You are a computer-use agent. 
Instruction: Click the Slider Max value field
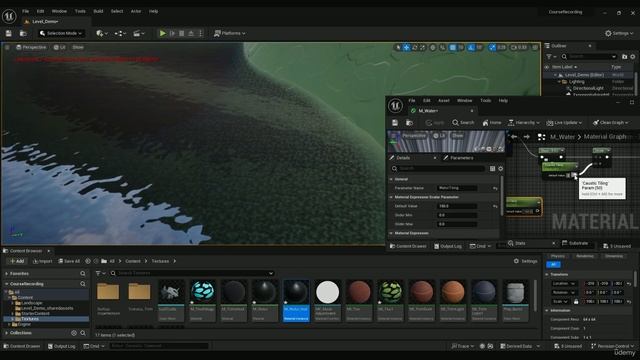[457, 224]
